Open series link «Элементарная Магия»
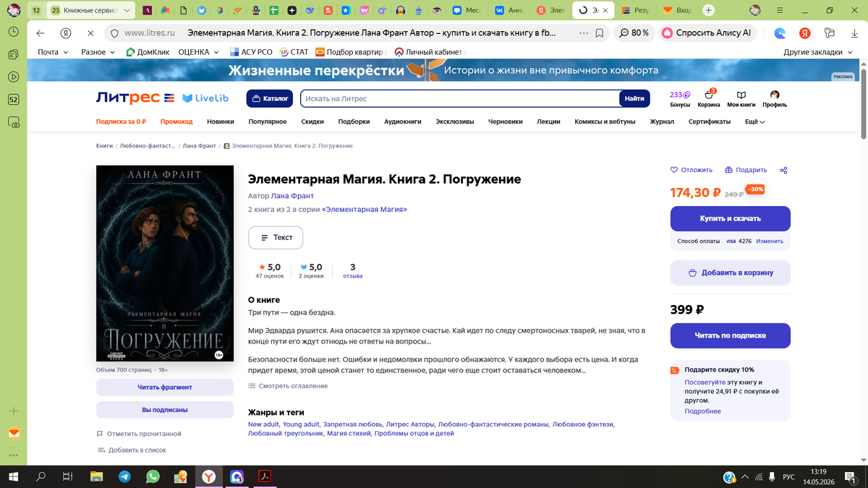Screen dimensions: 868x488 (364, 209)
